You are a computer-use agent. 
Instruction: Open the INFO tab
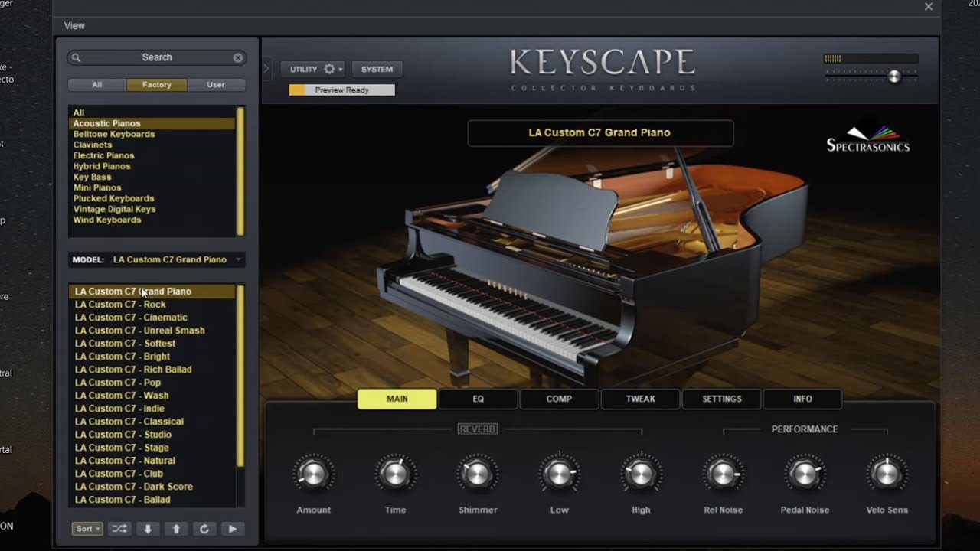pyautogui.click(x=802, y=399)
